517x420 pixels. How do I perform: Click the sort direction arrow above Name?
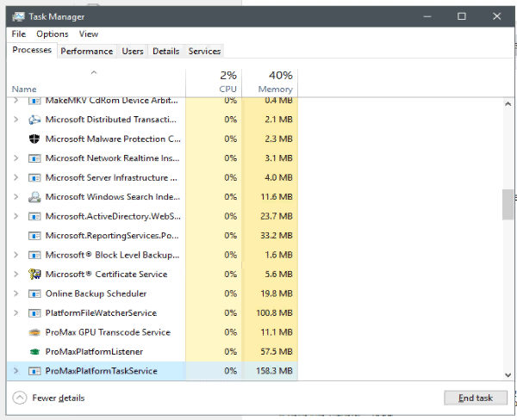point(94,72)
